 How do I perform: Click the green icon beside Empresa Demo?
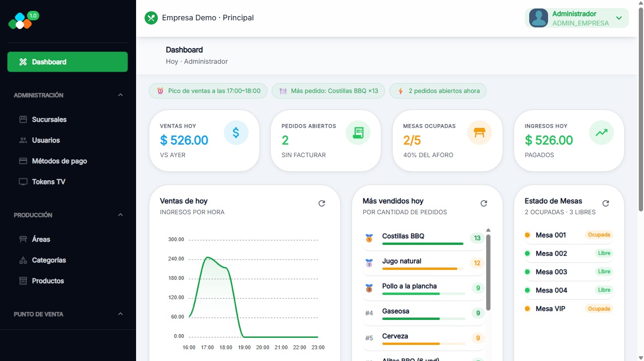tap(151, 17)
